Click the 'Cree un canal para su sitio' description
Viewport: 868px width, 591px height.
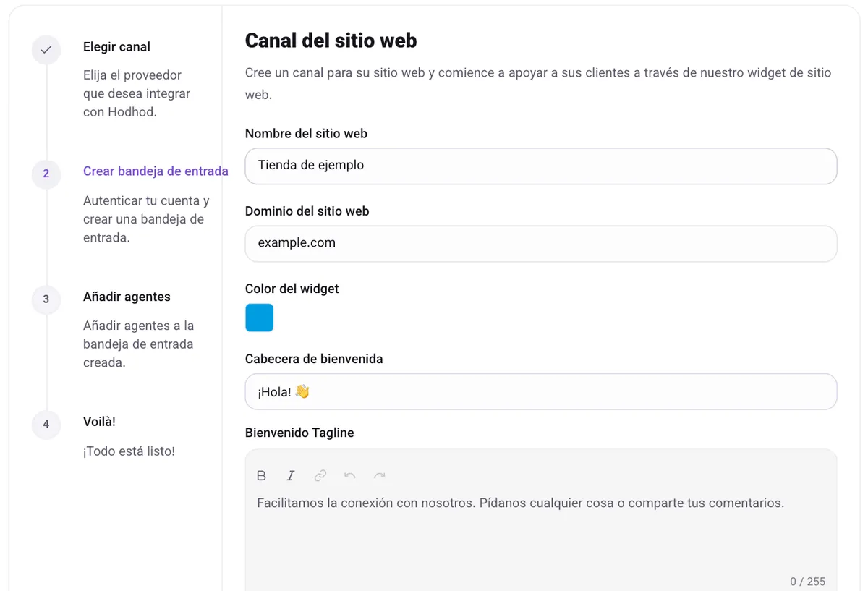tap(538, 84)
